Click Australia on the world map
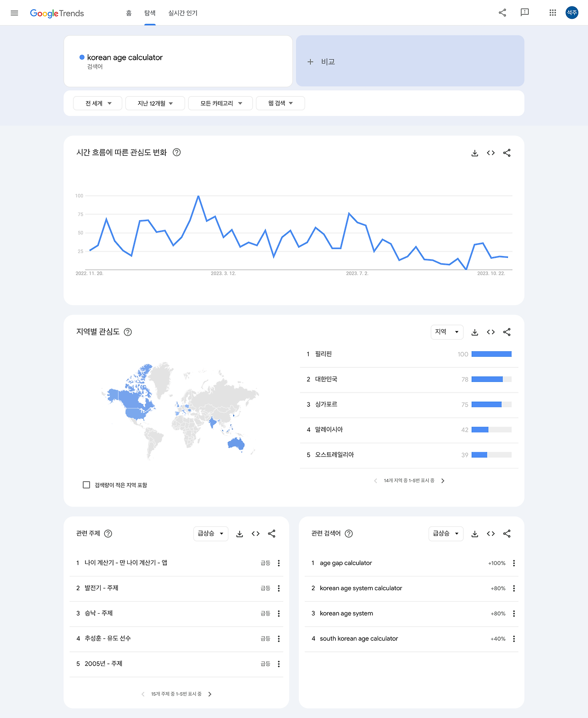 [x=236, y=444]
